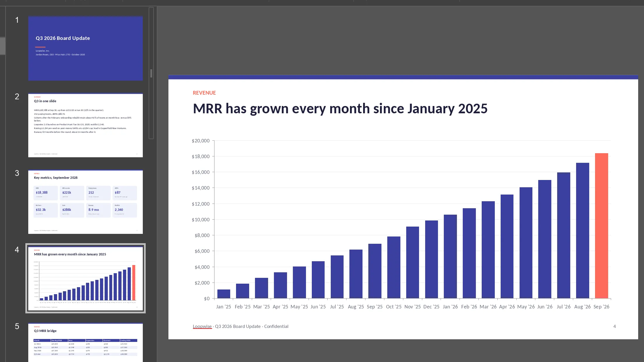
Task: Open slide 5 thumbnail Q3 MRR bridge
Action: click(x=85, y=342)
